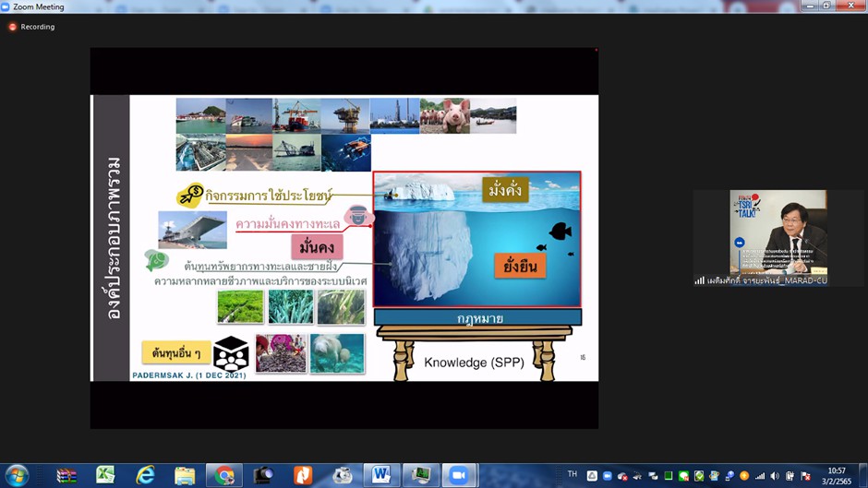This screenshot has height=488, width=868.
Task: Click the Zoom icon in system tray
Action: (x=607, y=476)
